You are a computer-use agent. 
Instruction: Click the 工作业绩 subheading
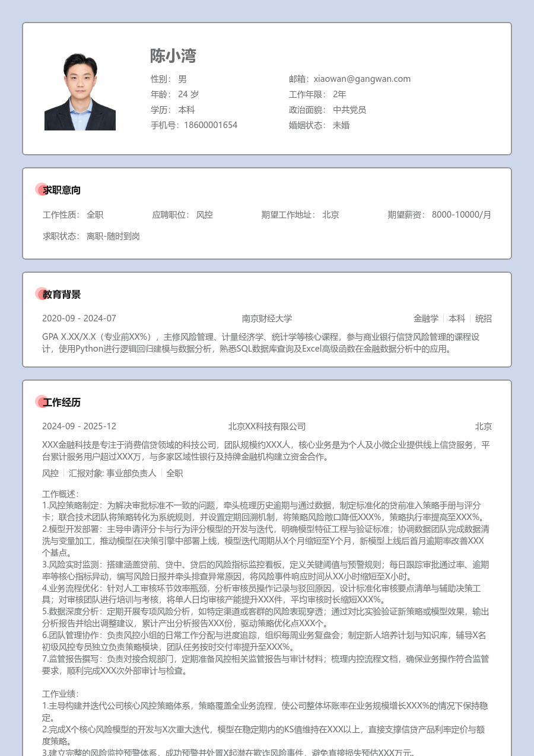(x=61, y=694)
